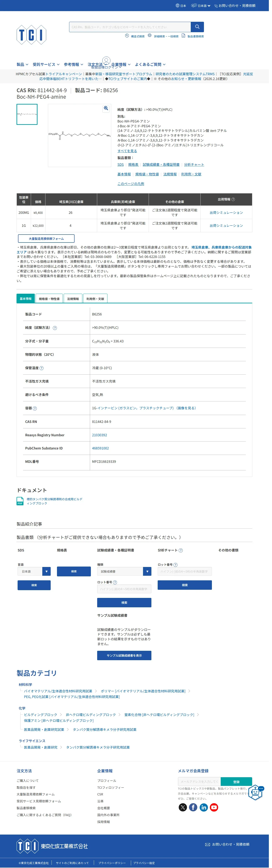
Task: Click the 分析チャート link under 製品書類
Action: 196,166
